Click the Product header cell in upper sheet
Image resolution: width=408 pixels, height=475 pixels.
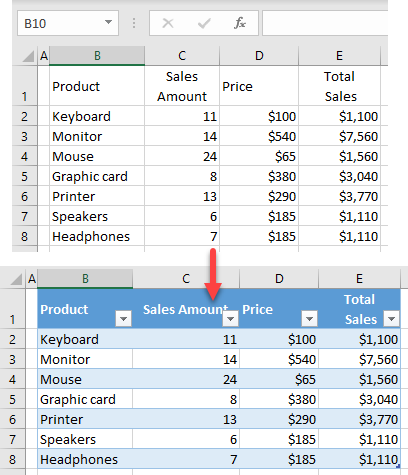(97, 86)
